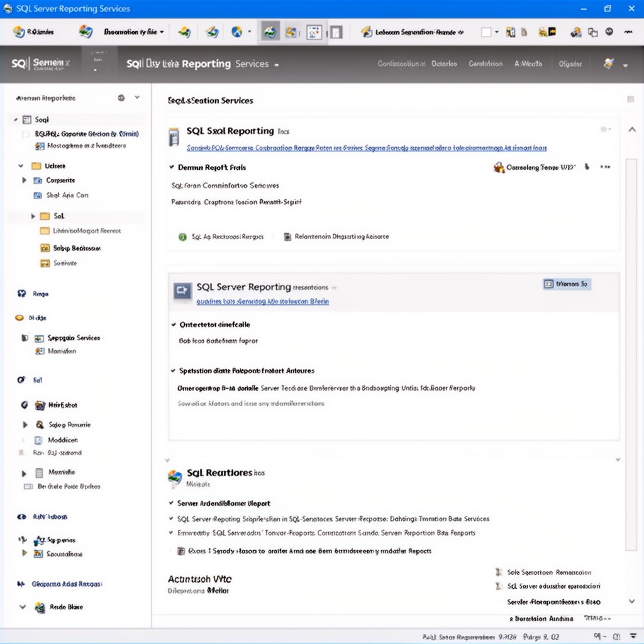Viewport: 644px width, 644px height.
Task: Click the Uforors So button
Action: coord(567,284)
